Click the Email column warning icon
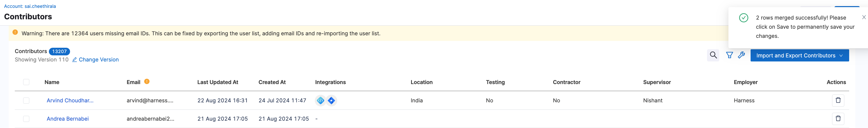 [x=147, y=81]
